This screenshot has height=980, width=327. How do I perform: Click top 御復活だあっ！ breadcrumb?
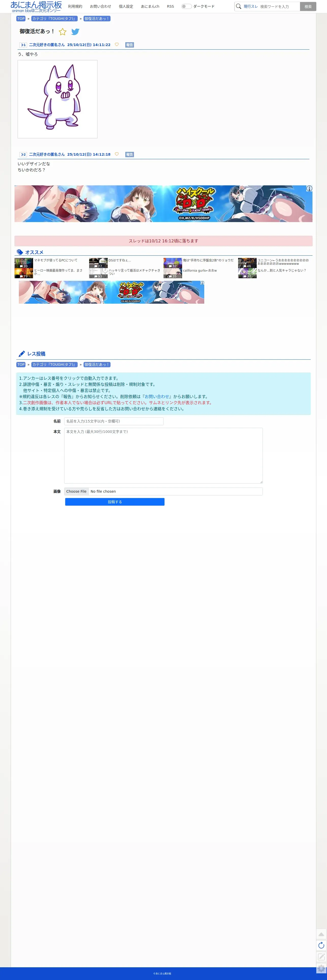pyautogui.click(x=97, y=19)
